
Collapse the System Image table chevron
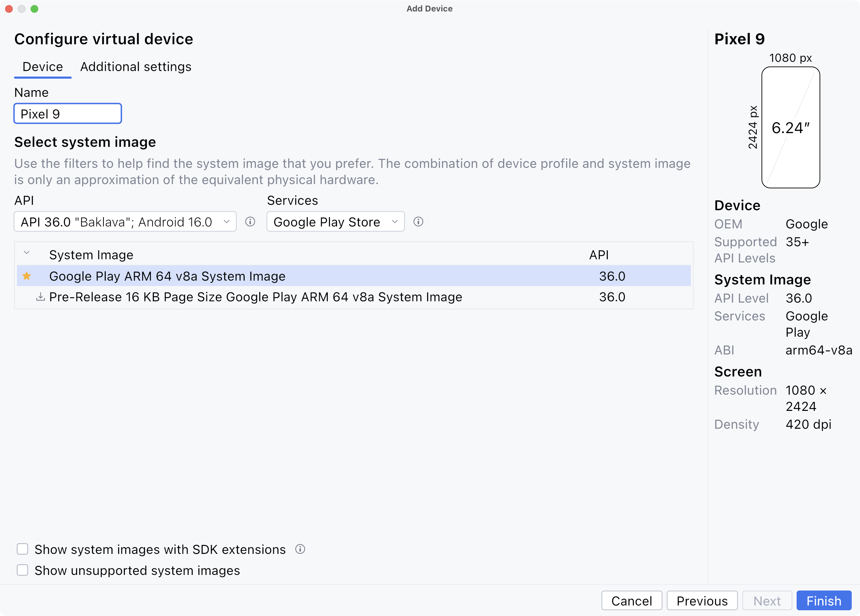coord(26,253)
